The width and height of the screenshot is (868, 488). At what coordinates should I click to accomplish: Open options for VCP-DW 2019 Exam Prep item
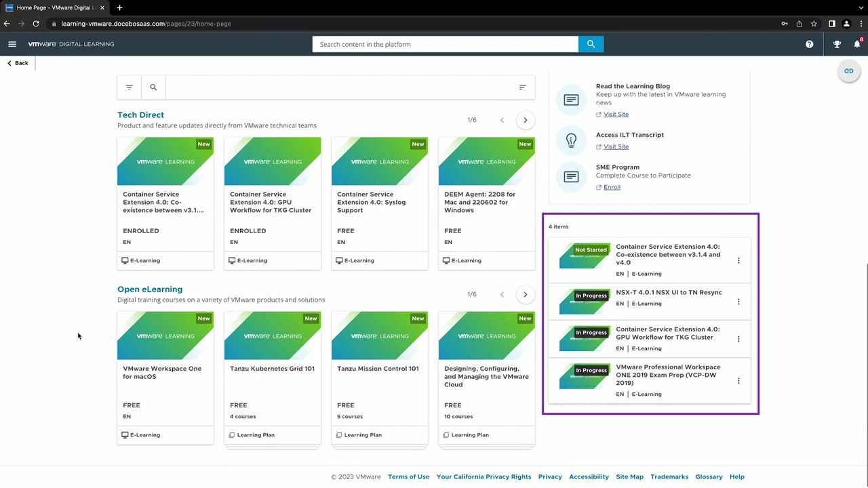pyautogui.click(x=738, y=381)
